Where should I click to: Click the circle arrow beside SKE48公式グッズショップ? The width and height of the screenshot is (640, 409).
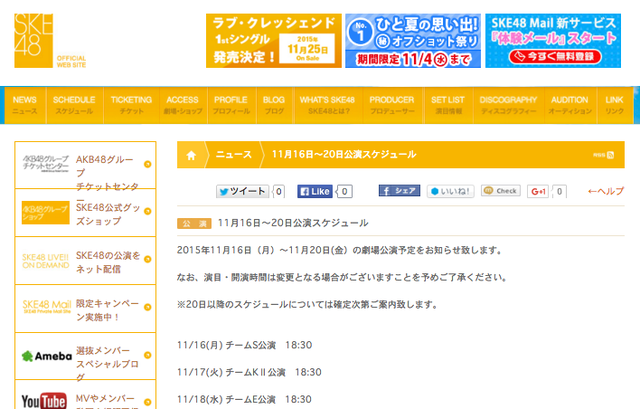[x=148, y=211]
